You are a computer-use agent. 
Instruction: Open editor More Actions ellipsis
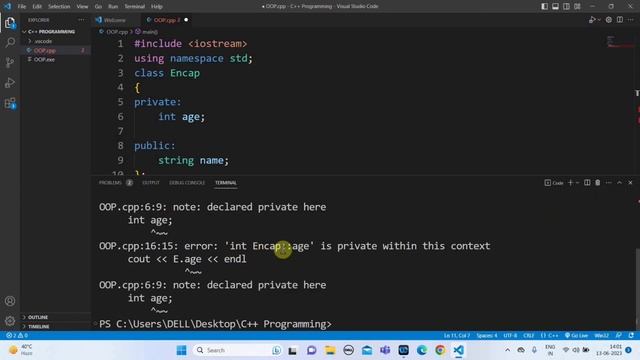(x=631, y=20)
